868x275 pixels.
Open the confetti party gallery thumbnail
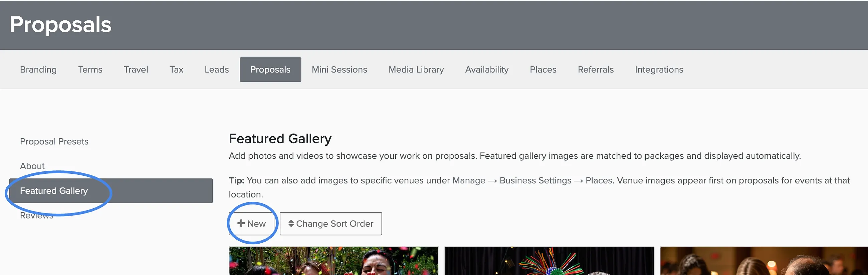point(334,261)
